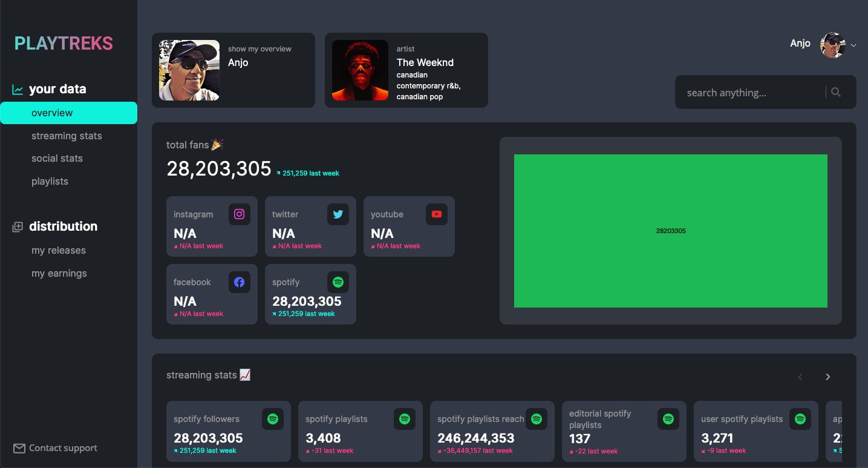This screenshot has height=468, width=868.
Task: Click the Spotify icon on spotify followers card
Action: [273, 419]
